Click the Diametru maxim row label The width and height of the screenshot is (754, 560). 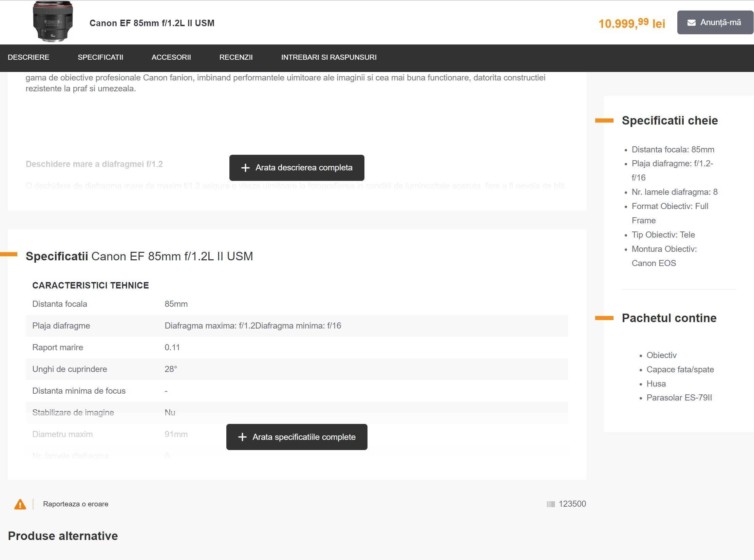(x=62, y=434)
